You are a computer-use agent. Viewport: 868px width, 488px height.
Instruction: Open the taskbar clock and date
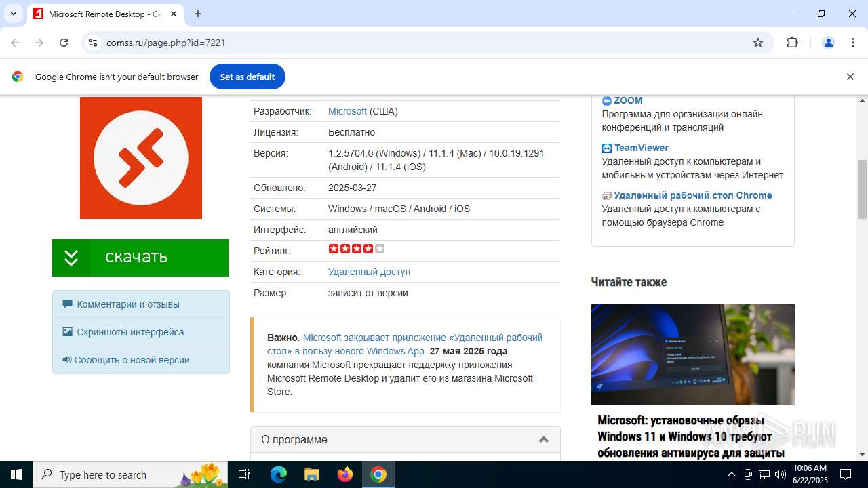pyautogui.click(x=810, y=474)
